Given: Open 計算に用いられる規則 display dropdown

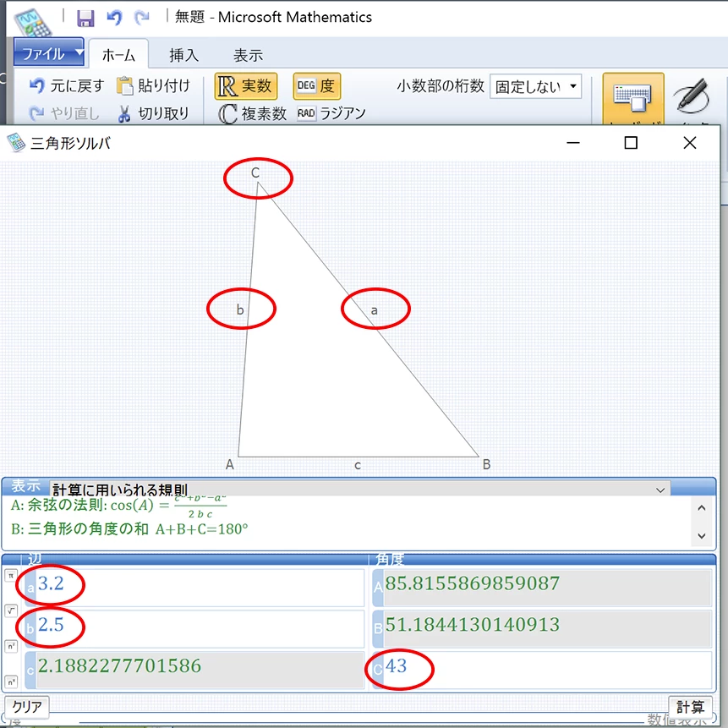Looking at the screenshot, I should [x=360, y=490].
